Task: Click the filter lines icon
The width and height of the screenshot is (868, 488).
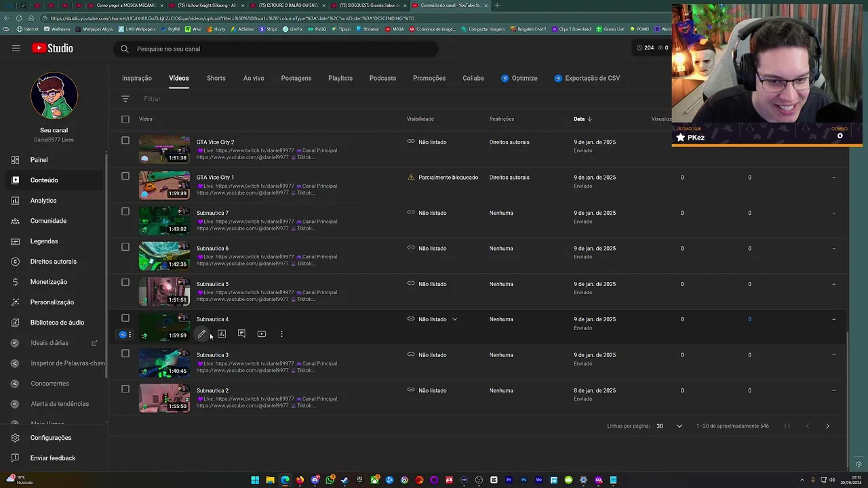Action: pos(125,99)
